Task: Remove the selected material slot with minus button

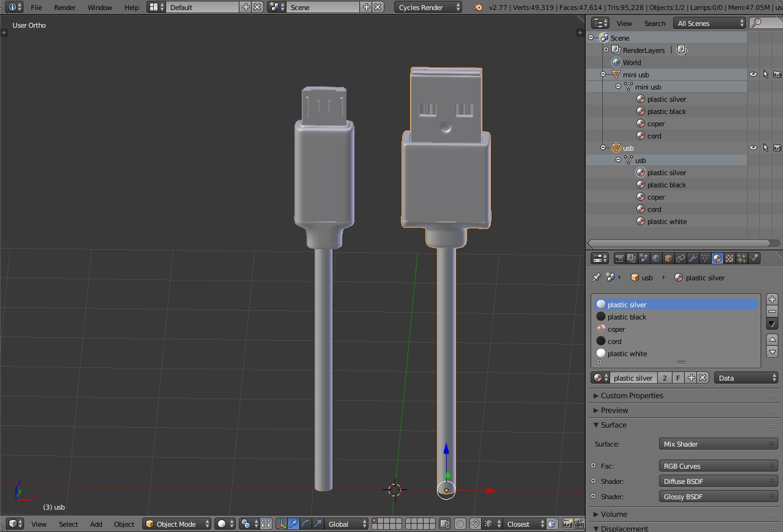Action: point(772,311)
